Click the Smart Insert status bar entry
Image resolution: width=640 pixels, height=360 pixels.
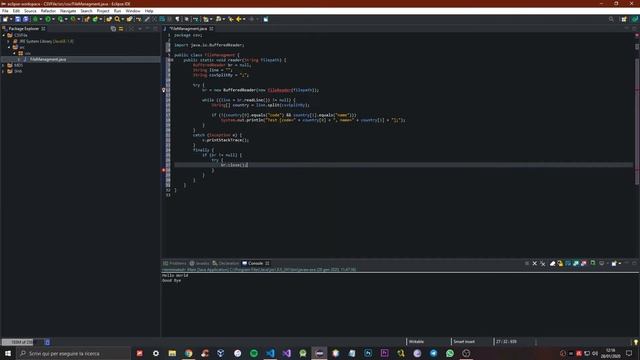pyautogui.click(x=464, y=342)
